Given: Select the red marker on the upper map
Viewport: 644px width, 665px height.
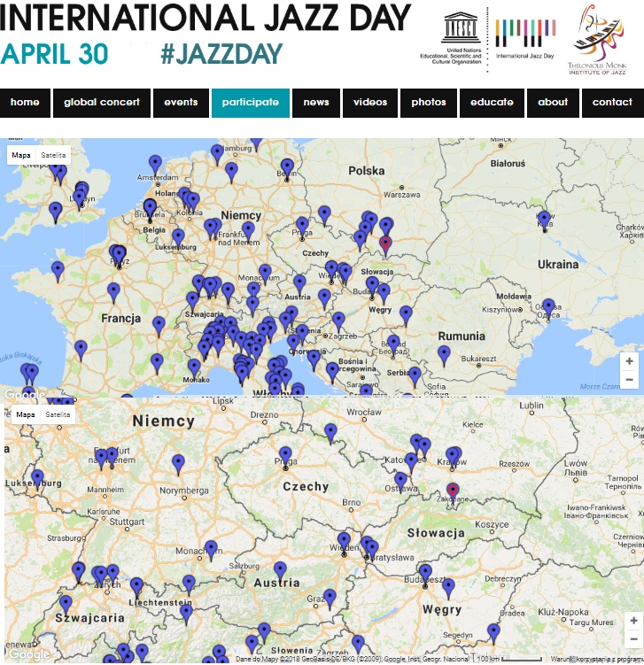Looking at the screenshot, I should [385, 244].
